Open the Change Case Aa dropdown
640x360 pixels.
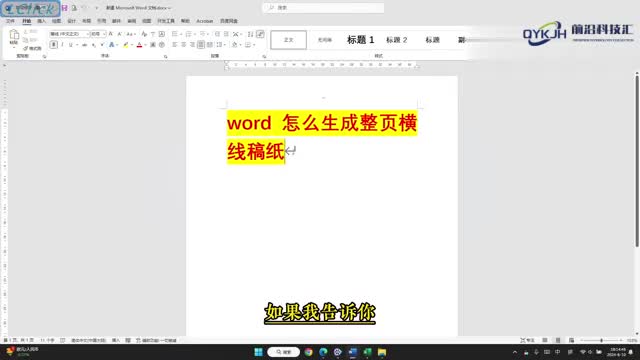(x=130, y=34)
